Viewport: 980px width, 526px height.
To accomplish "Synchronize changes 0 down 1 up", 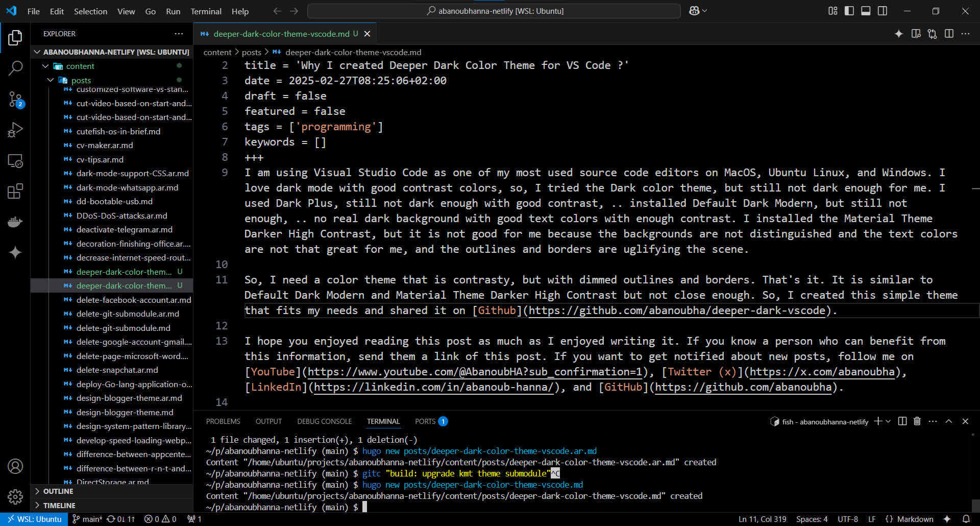I will 121,519.
